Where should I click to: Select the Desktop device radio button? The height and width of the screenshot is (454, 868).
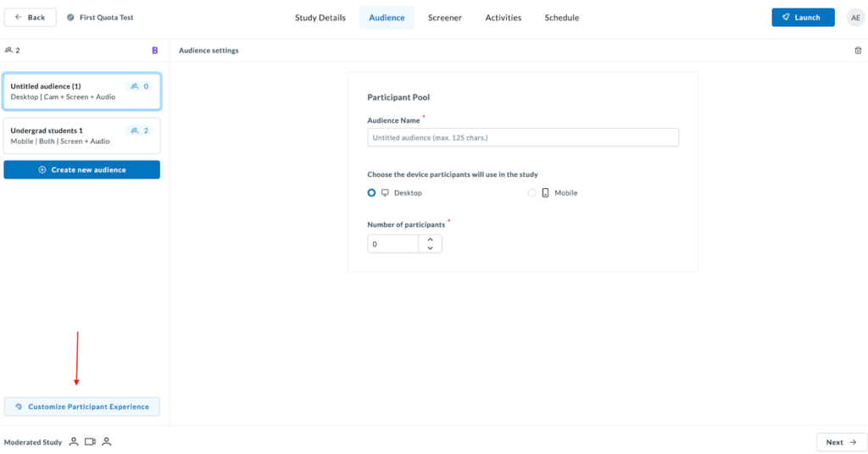click(x=371, y=193)
